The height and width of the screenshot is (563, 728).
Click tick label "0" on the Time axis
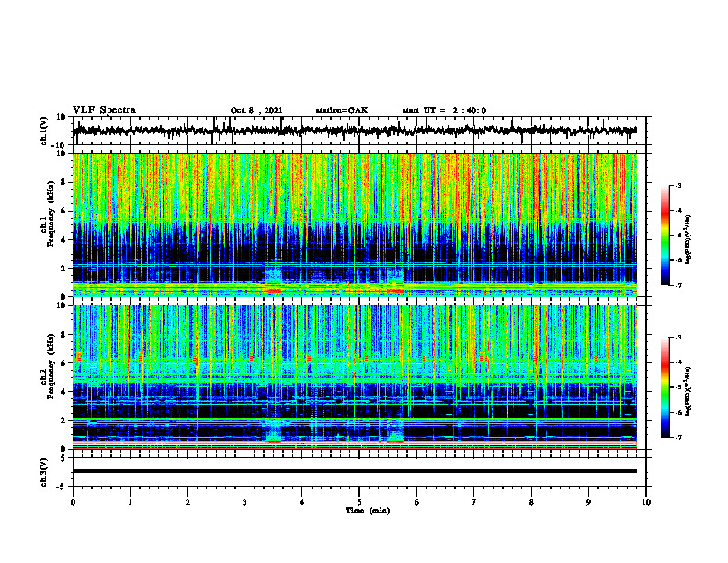point(73,502)
